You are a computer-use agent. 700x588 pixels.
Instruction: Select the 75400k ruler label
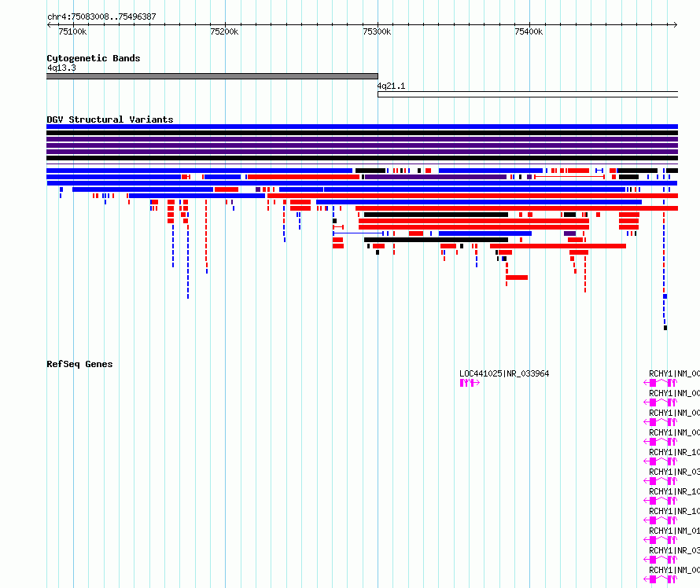(529, 31)
